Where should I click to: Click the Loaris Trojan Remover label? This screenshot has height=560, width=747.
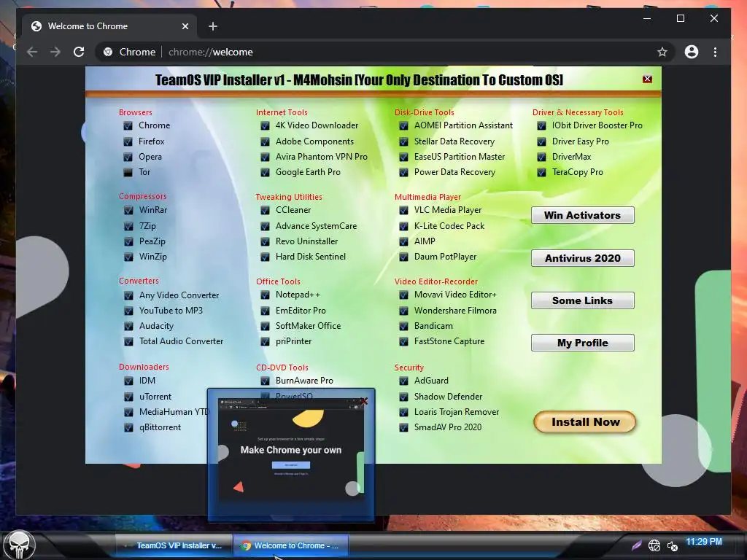tap(457, 412)
